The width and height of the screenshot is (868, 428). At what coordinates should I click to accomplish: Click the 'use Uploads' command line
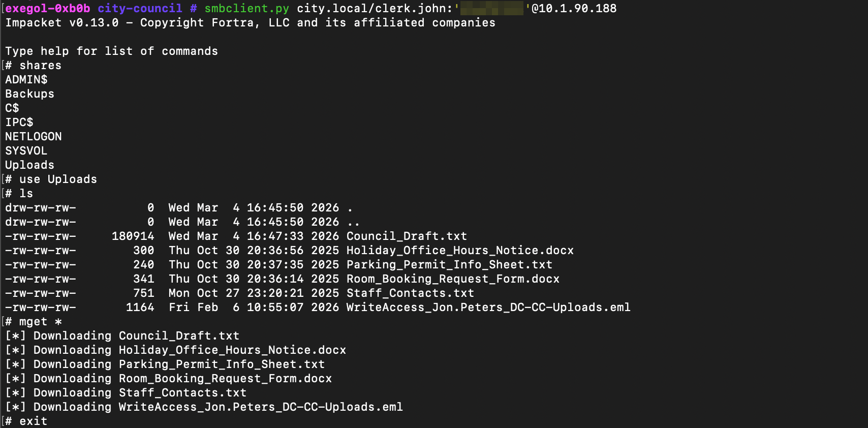tap(58, 179)
